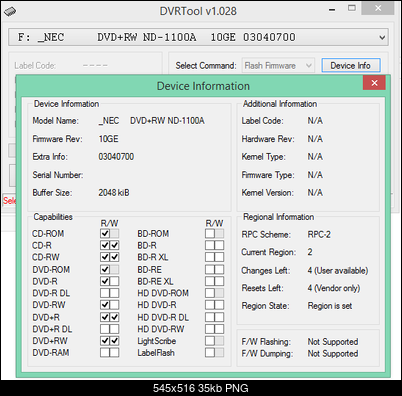Click the Model Name value ND-1100A

click(x=151, y=121)
